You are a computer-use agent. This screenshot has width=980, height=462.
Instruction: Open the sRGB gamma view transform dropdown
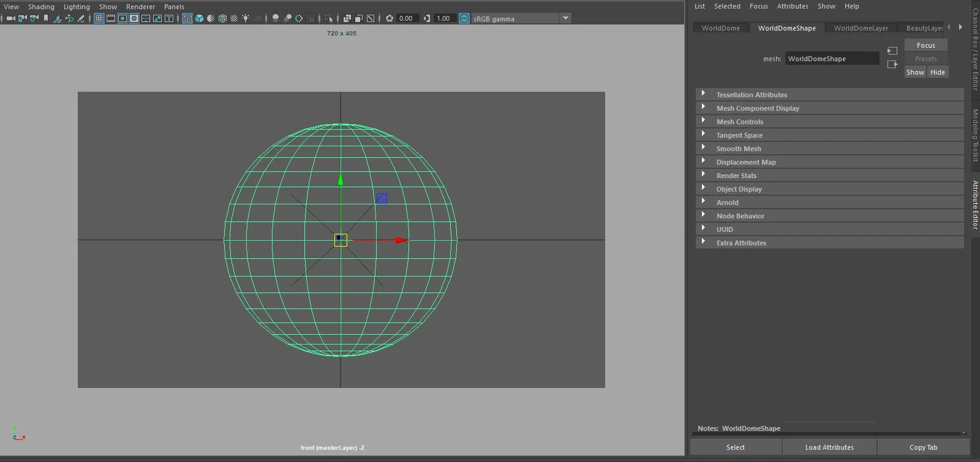click(x=565, y=18)
